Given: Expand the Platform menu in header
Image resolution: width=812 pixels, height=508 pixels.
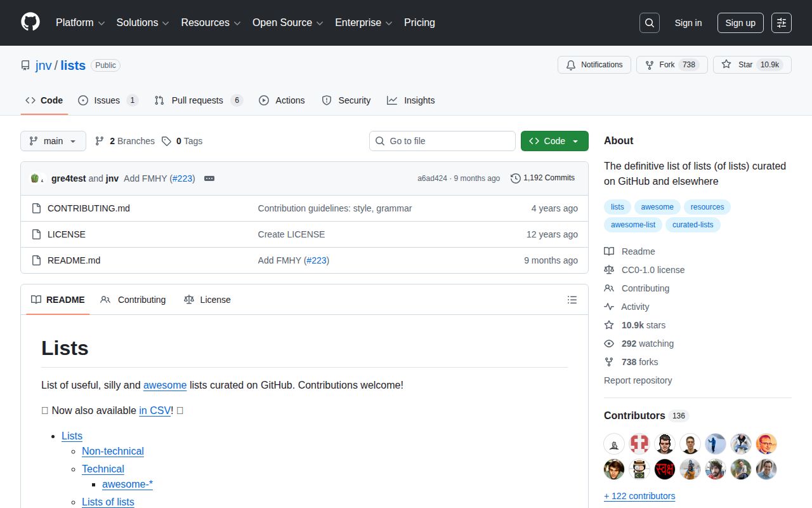Looking at the screenshot, I should [80, 23].
